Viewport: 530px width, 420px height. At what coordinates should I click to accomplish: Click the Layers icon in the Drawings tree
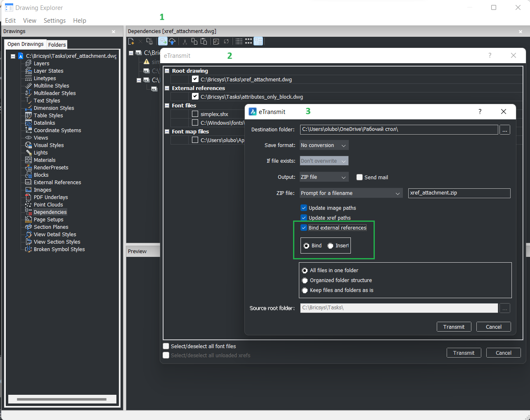[x=28, y=63]
